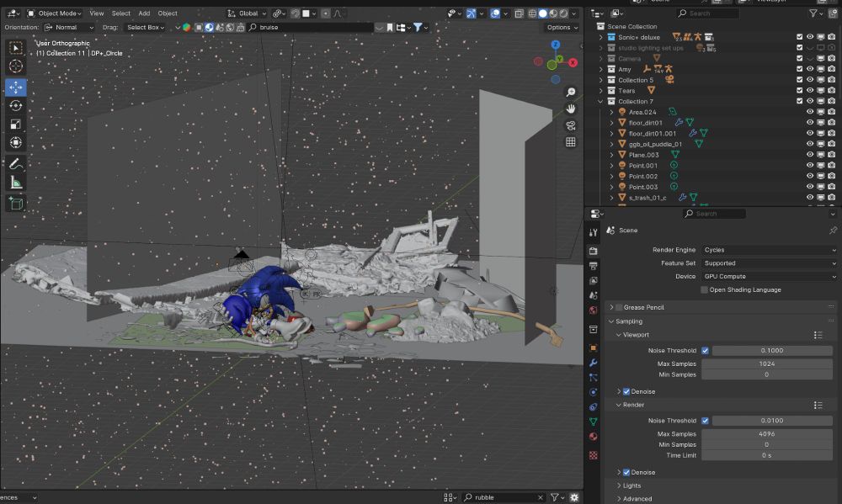Pin the Scene properties panel
The height and width of the screenshot is (504, 842).
(833, 231)
